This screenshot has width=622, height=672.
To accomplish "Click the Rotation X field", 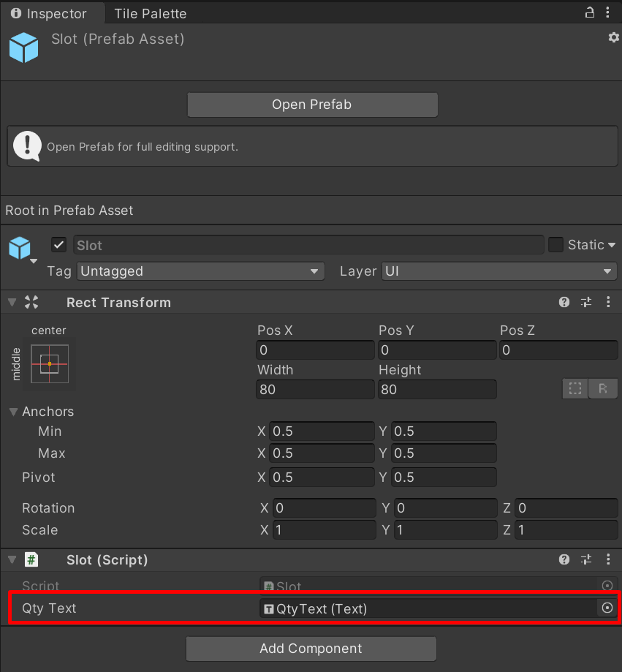I will click(x=325, y=508).
